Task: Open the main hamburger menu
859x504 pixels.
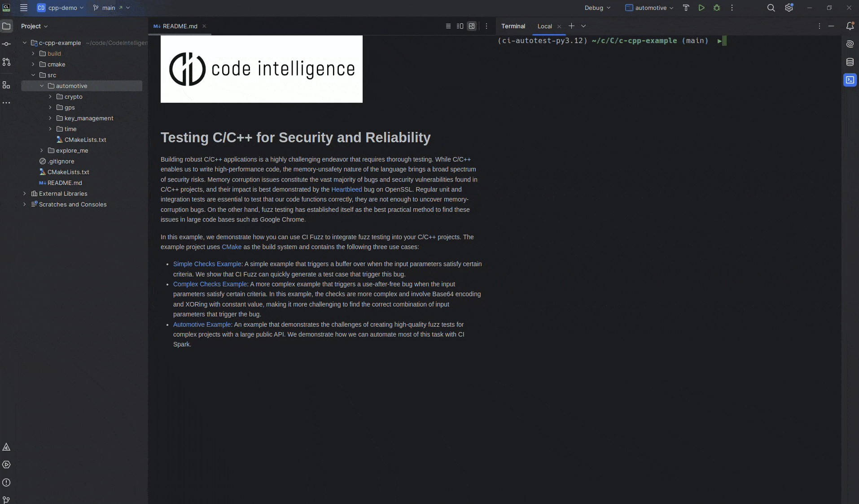Action: (x=24, y=8)
